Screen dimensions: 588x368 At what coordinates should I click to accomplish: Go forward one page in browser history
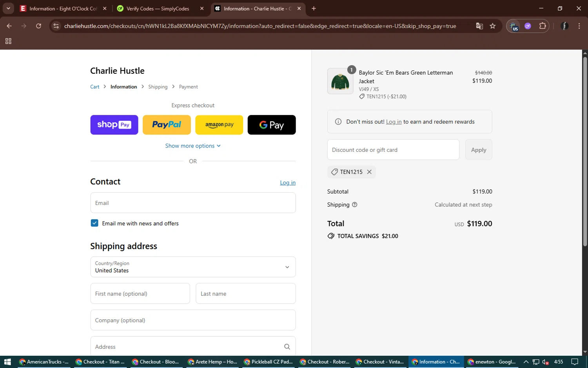tap(24, 26)
